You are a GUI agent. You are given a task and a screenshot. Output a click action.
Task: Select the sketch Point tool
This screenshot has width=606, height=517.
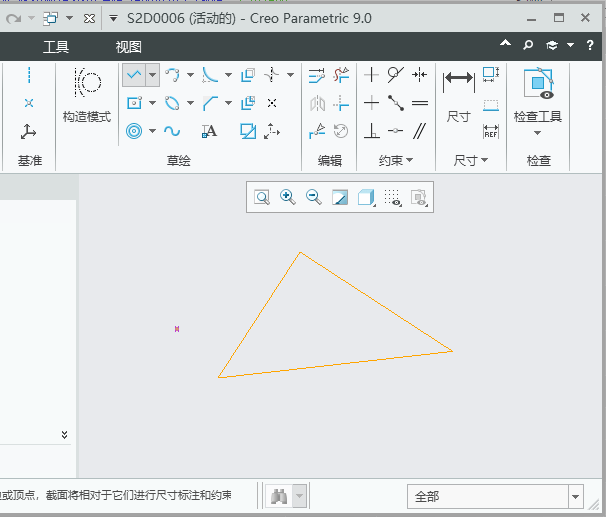[x=272, y=103]
